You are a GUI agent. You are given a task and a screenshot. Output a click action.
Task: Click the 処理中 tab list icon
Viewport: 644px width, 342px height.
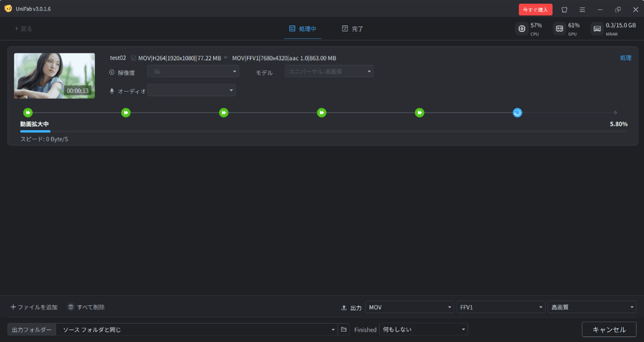click(292, 29)
